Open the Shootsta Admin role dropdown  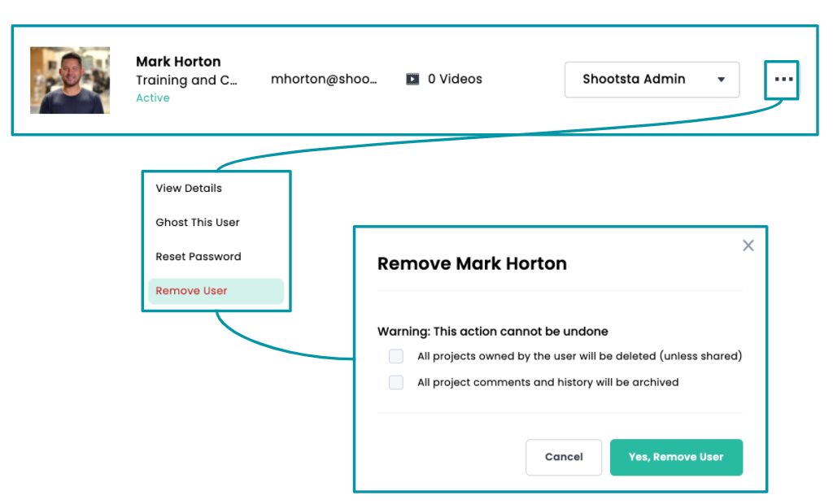click(651, 80)
